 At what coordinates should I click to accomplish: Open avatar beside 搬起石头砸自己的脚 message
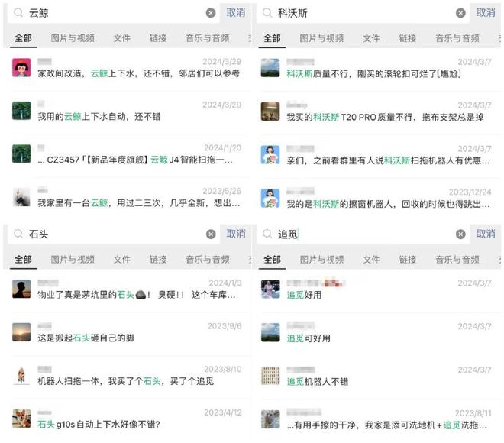(21, 332)
